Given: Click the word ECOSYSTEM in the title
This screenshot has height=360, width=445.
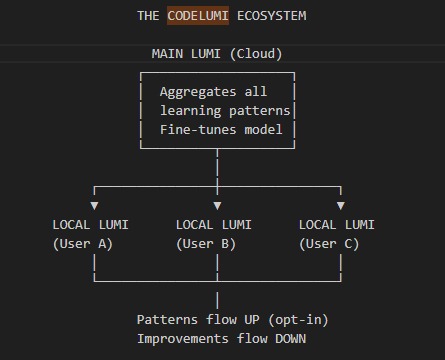Looking at the screenshot, I should point(272,16).
